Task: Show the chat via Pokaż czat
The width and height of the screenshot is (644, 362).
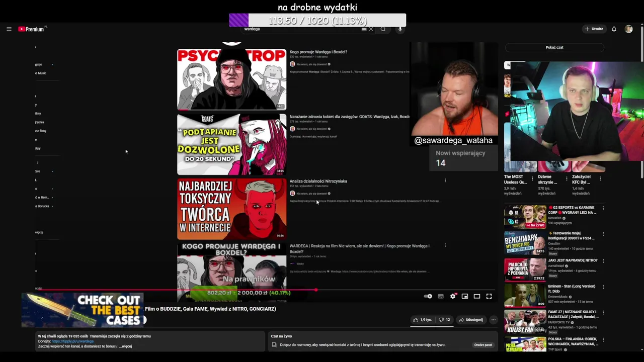Action: click(554, 47)
